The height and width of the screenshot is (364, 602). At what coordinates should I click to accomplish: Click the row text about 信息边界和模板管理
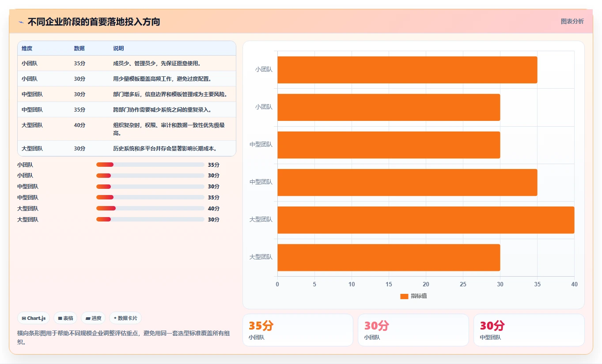click(170, 94)
